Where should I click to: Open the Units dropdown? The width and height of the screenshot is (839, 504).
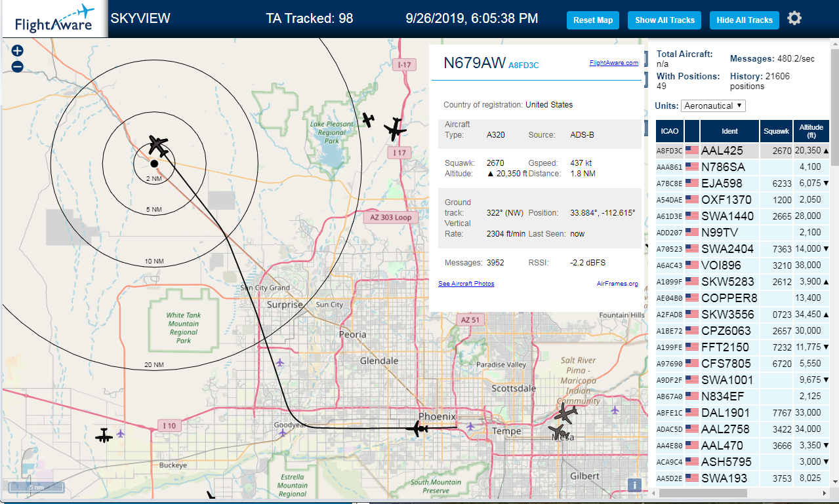(713, 106)
